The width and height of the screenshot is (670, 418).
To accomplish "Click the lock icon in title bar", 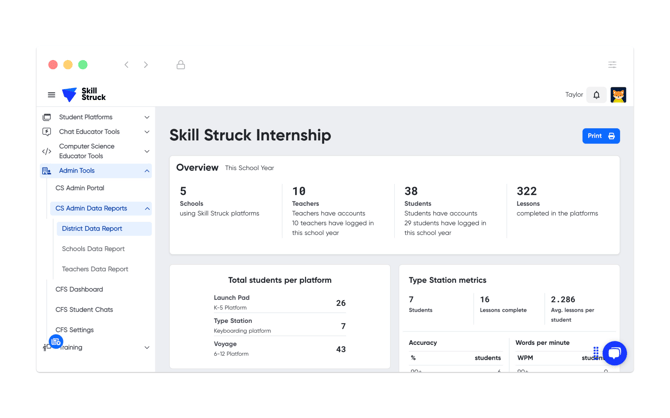I will click(181, 65).
